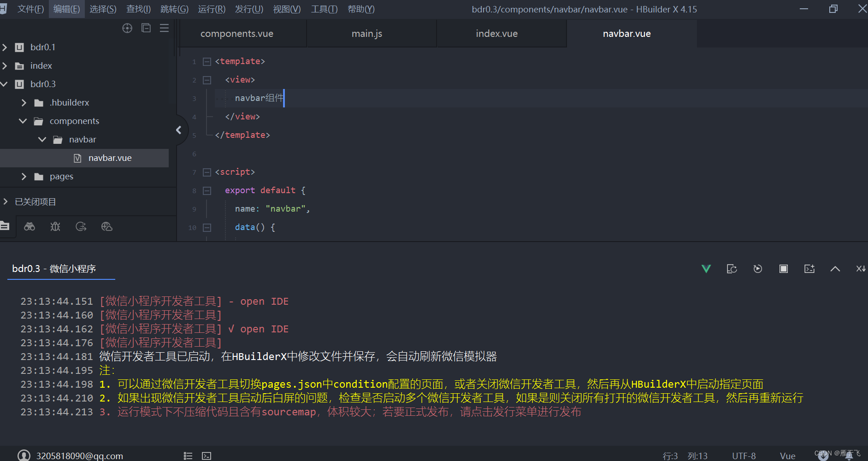Open the 发行(U) menu
This screenshot has height=461, width=868.
click(249, 9)
